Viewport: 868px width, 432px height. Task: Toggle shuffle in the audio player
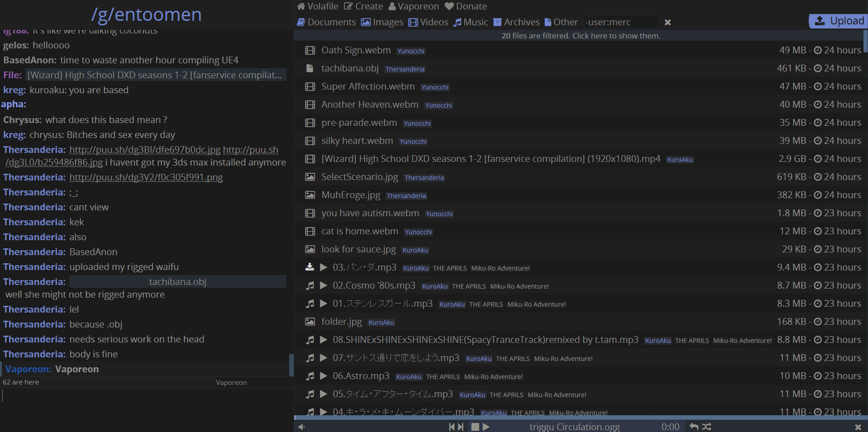[707, 427]
